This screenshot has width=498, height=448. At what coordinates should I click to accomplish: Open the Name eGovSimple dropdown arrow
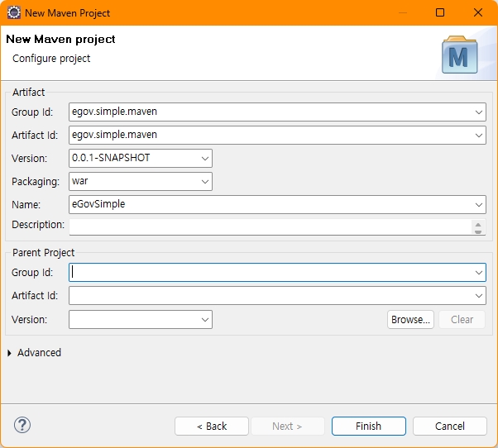click(479, 205)
